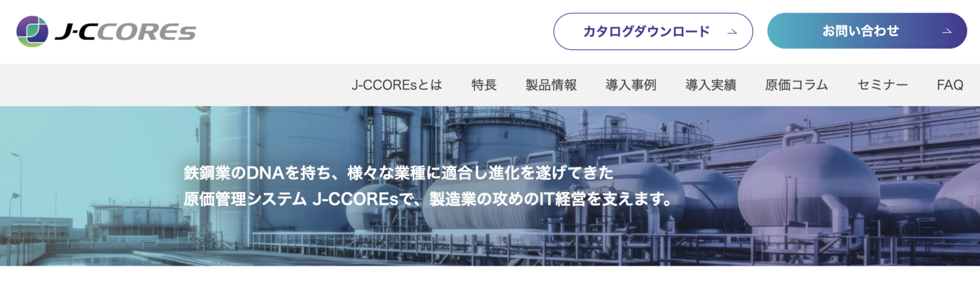Viewport: 980px width, 286px height.
Task: Select 特長 in the navigation bar
Action: click(484, 85)
